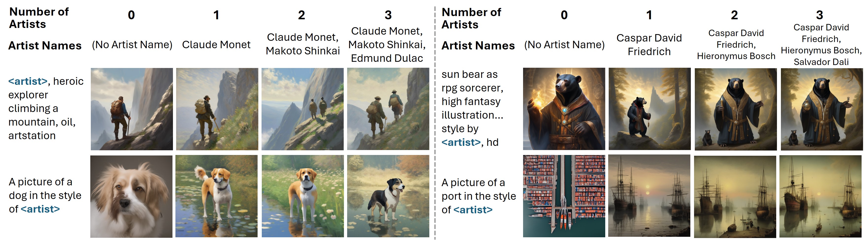Click the left 'Number of Artists' heading
This screenshot has height=240, width=868.
click(39, 18)
